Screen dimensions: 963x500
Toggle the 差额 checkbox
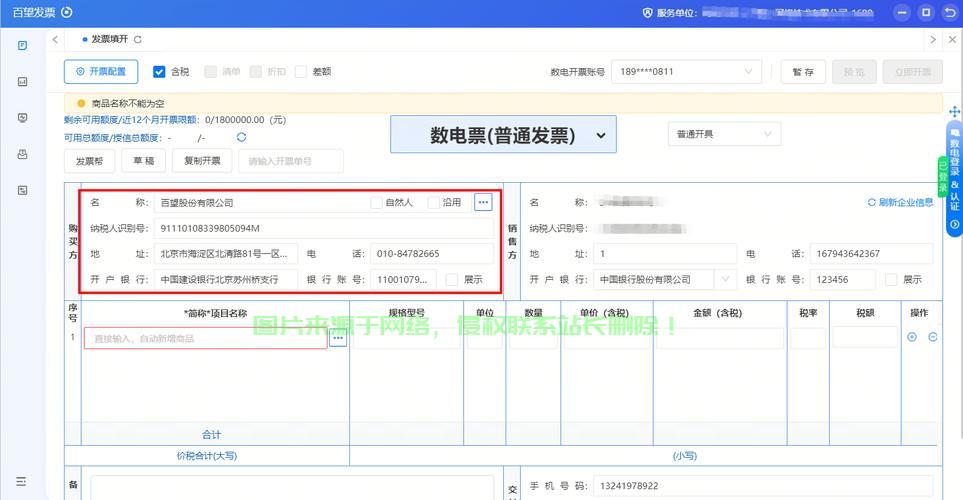tap(301, 72)
